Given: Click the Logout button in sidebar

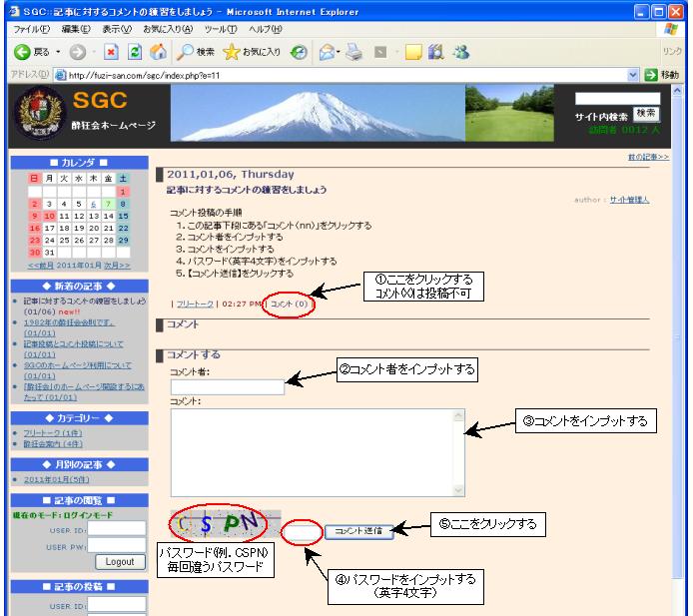Looking at the screenshot, I should (119, 561).
